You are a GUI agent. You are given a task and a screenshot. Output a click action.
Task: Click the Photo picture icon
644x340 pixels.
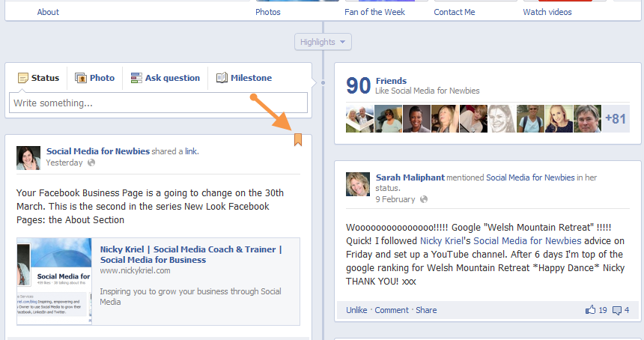point(81,78)
